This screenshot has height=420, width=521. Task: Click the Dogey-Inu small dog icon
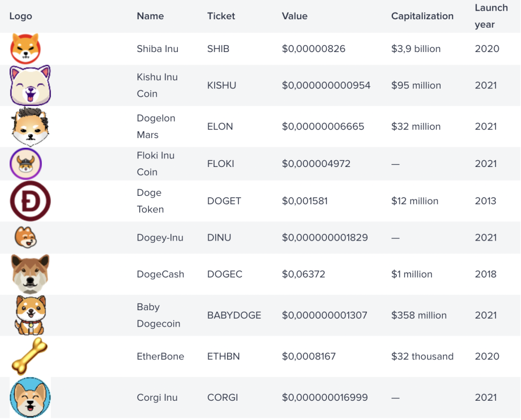pyautogui.click(x=25, y=237)
